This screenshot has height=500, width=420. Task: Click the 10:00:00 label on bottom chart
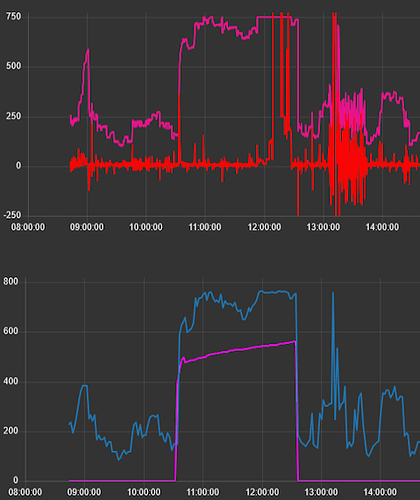click(144, 492)
